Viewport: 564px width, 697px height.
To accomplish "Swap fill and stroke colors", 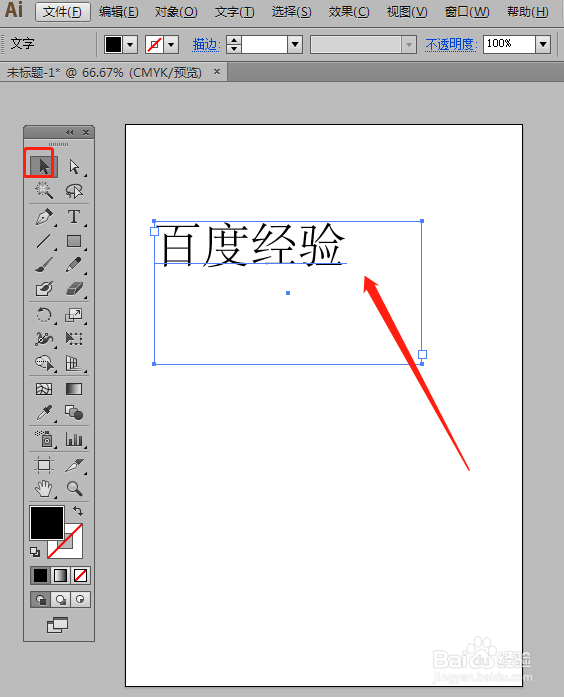I will [78, 511].
